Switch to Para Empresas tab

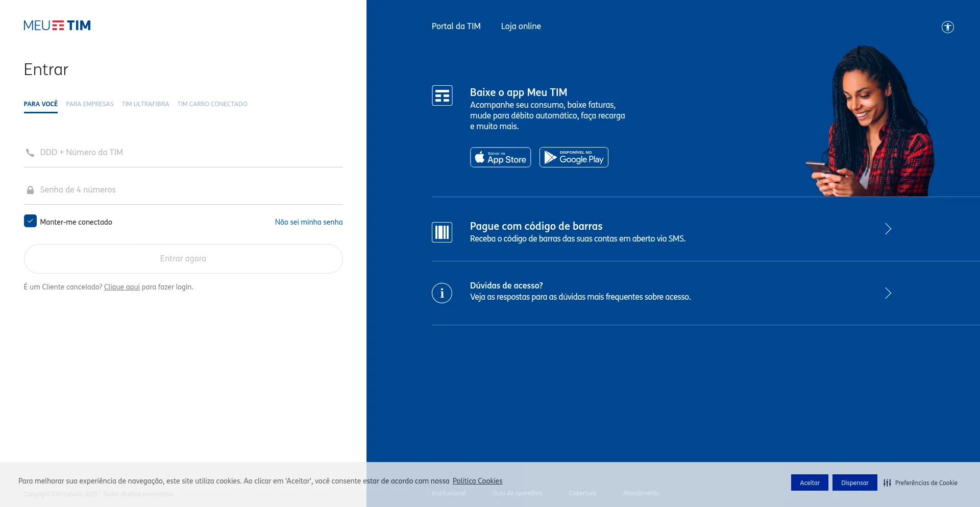(90, 104)
